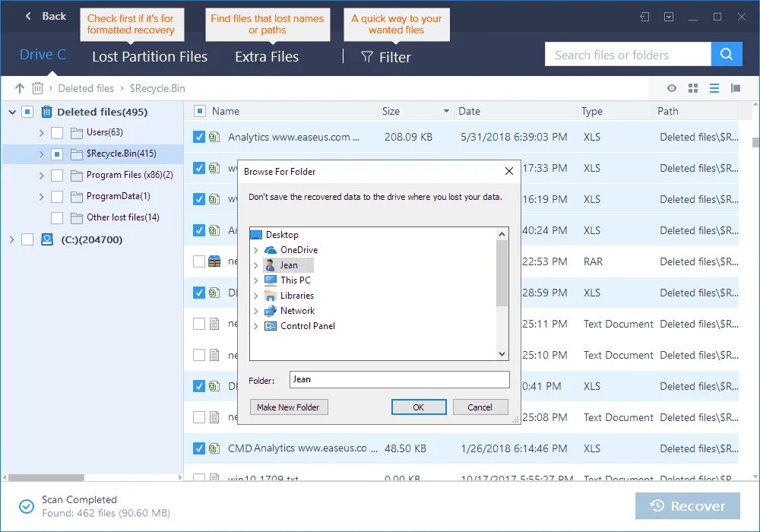Check the Users(63) checkbox
The width and height of the screenshot is (760, 532).
pos(57,133)
